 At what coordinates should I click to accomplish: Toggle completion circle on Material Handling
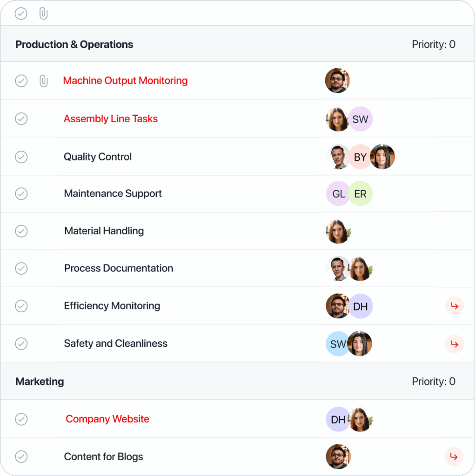(x=21, y=231)
